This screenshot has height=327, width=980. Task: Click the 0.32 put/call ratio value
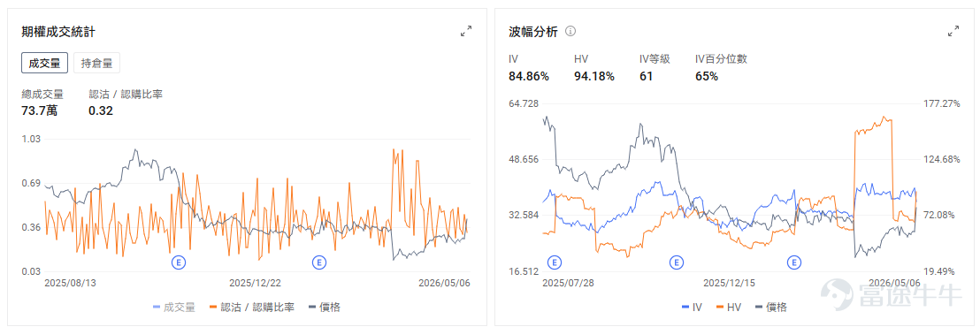pos(101,111)
